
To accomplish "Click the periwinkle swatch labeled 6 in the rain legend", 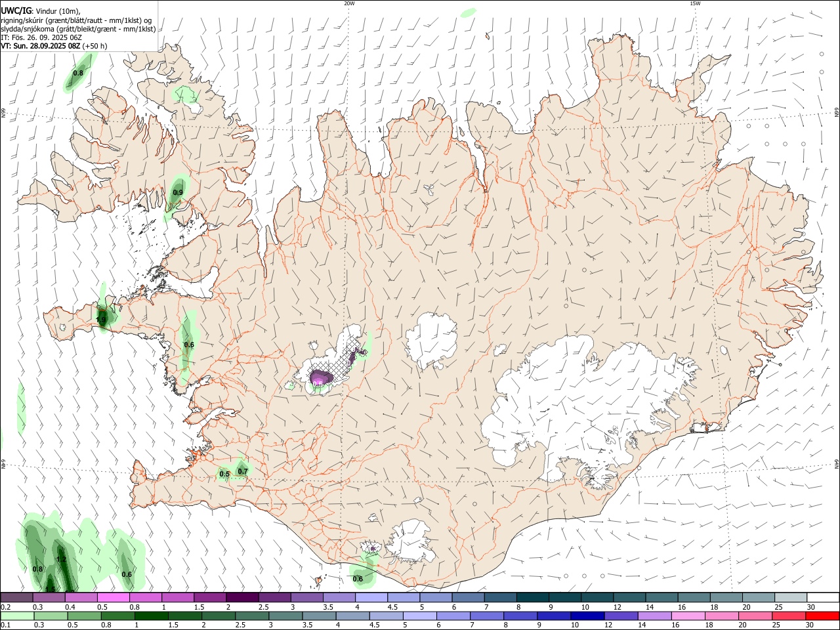I will coord(452,616).
